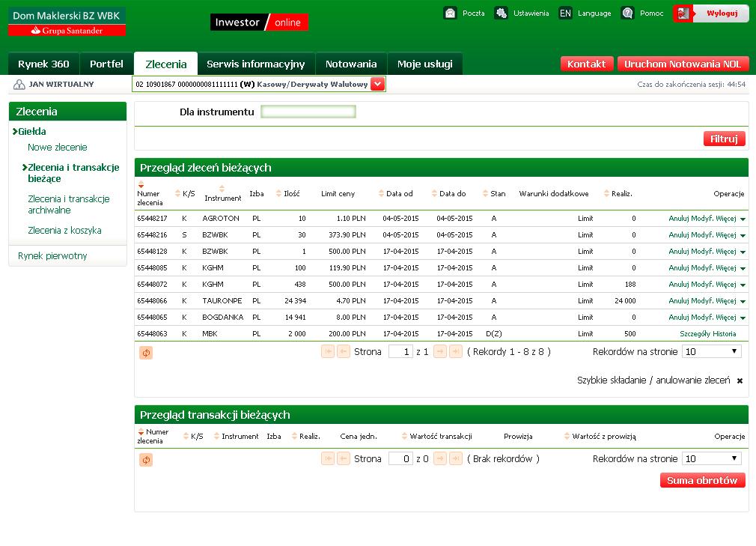
Task: Expand Więcej arrow for AGROTON order
Action: [x=743, y=219]
